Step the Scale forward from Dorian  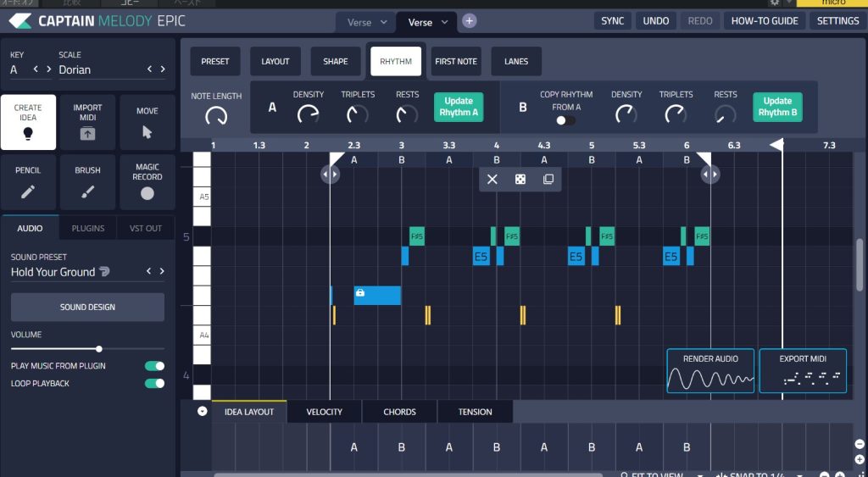[162, 69]
